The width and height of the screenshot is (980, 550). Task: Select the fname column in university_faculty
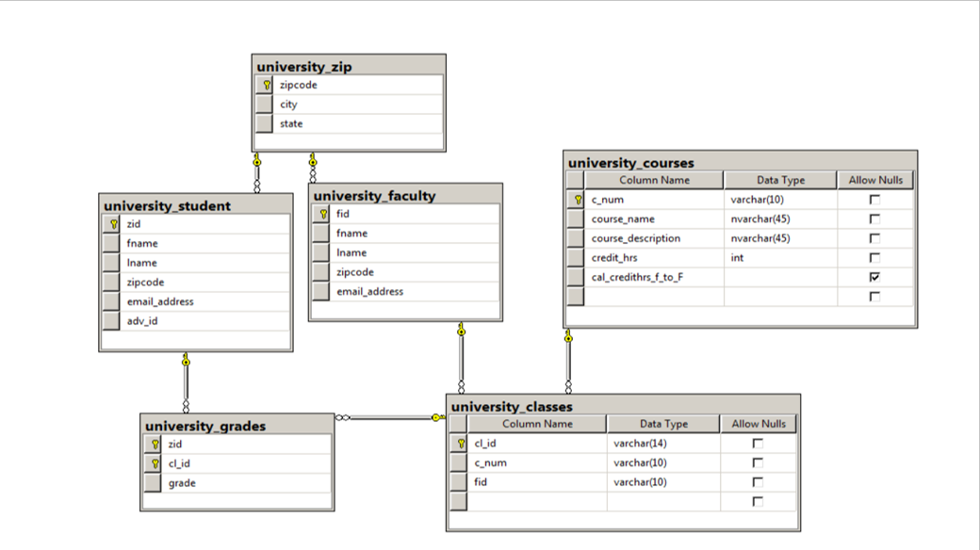(351, 233)
